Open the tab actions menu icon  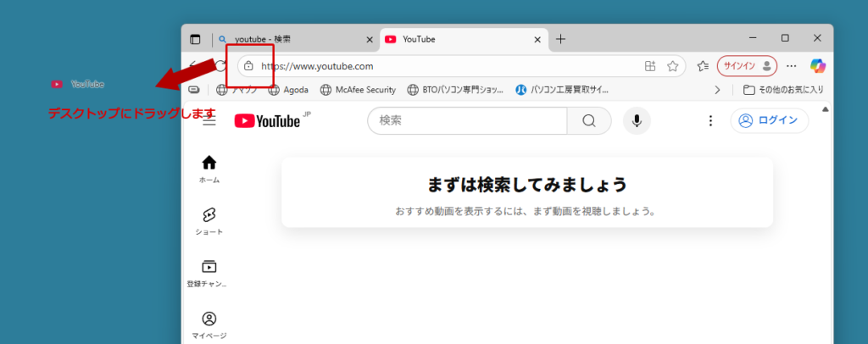(195, 39)
